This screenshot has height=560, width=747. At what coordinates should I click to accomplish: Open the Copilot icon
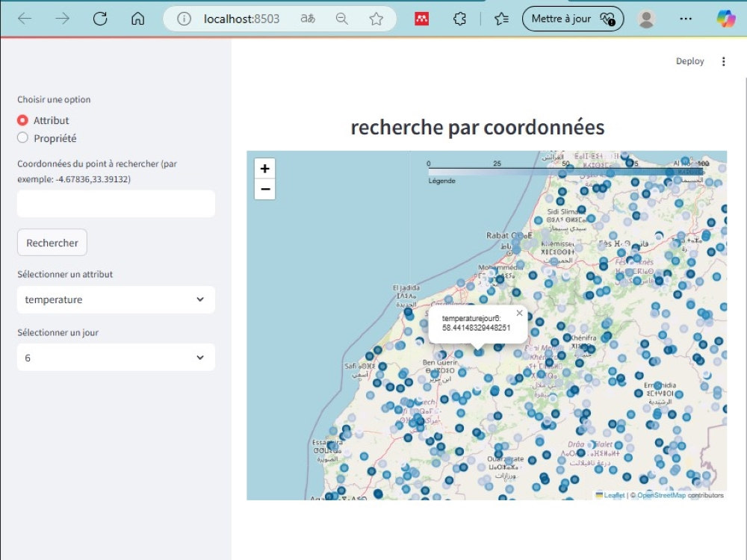(726, 19)
